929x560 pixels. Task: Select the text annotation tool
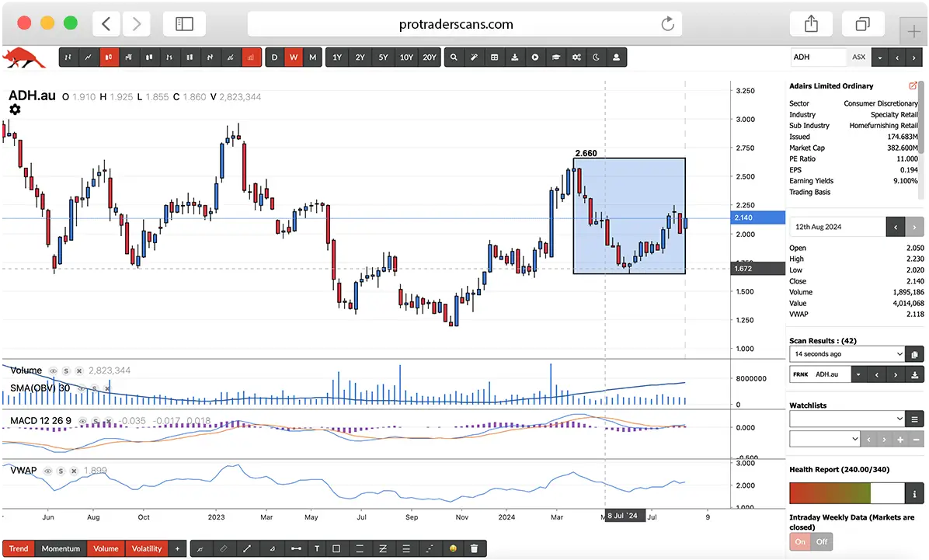pyautogui.click(x=317, y=549)
